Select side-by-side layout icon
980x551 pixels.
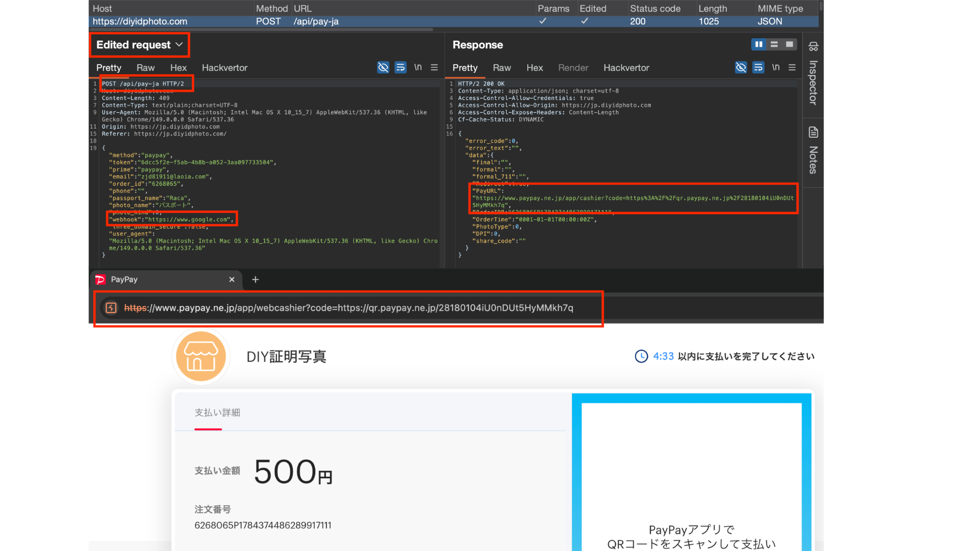pyautogui.click(x=758, y=44)
